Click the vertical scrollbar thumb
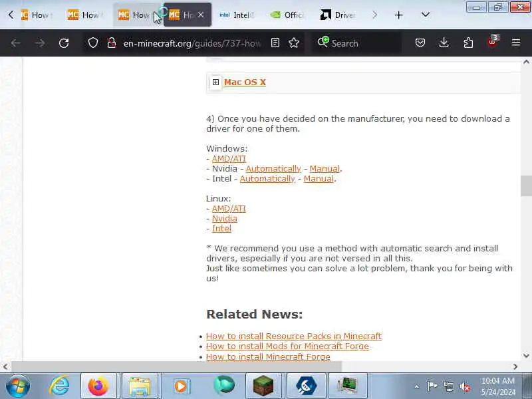This screenshot has width=532, height=399. coord(526,186)
